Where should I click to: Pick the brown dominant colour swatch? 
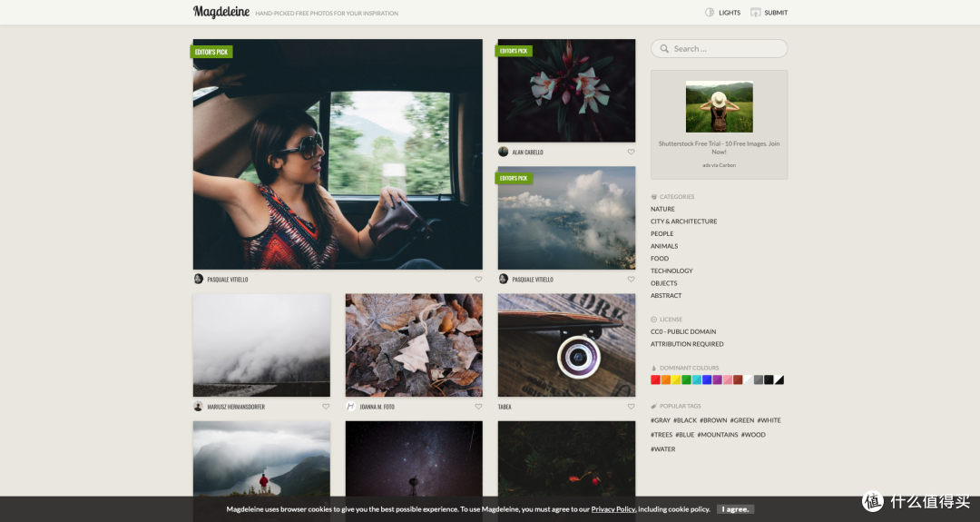point(738,379)
